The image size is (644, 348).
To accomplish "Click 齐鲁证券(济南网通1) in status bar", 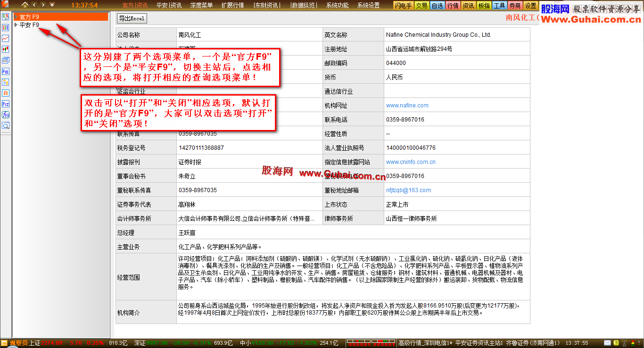I will click(533, 343).
